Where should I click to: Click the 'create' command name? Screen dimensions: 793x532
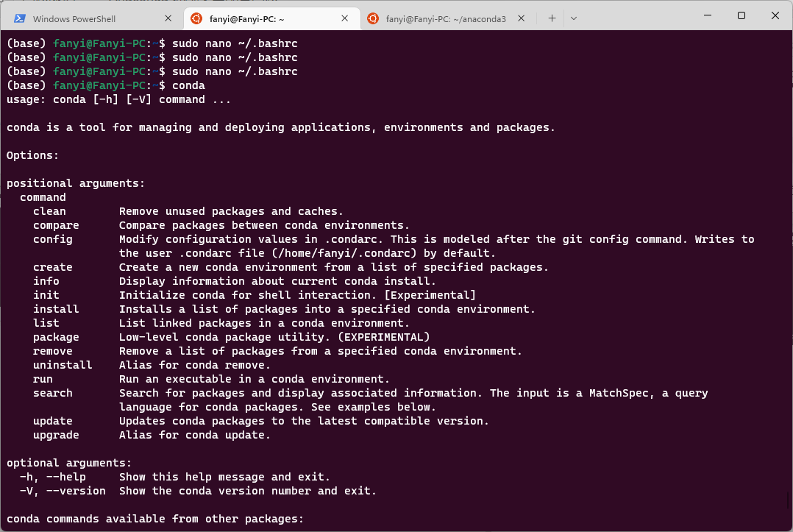[53, 267]
